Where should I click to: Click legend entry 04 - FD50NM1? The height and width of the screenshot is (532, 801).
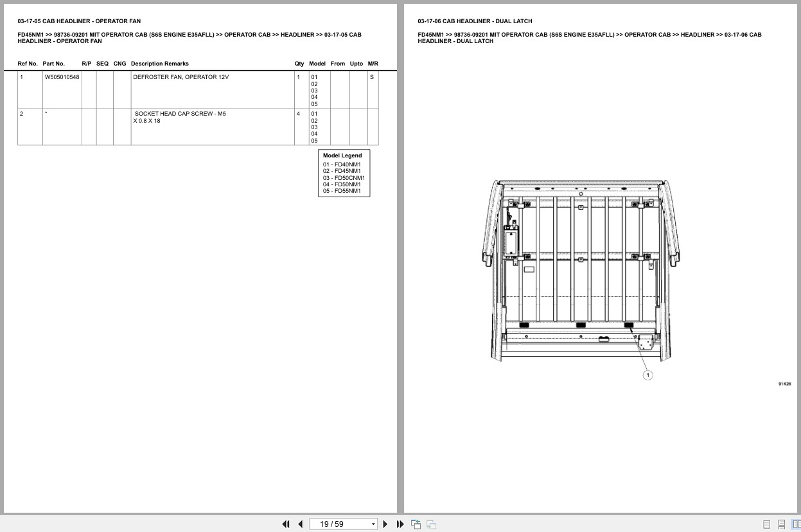(342, 184)
